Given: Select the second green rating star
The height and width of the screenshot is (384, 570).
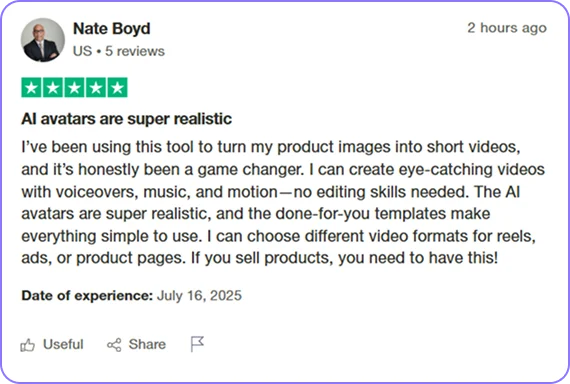Looking at the screenshot, I should click(x=53, y=88).
